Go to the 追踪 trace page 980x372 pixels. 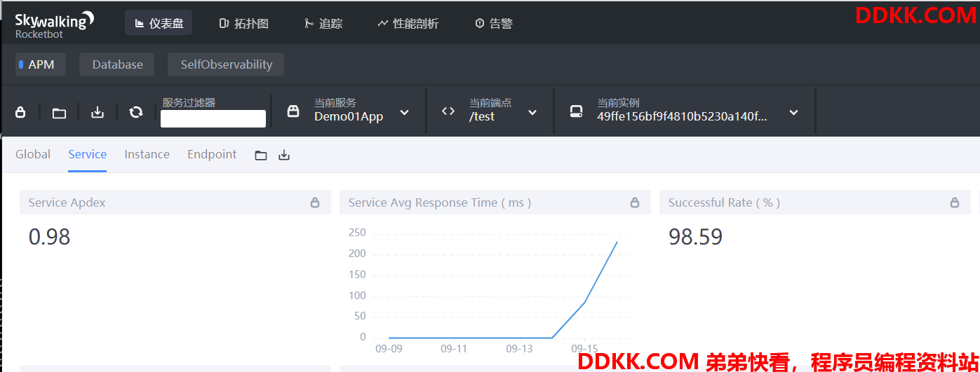323,23
